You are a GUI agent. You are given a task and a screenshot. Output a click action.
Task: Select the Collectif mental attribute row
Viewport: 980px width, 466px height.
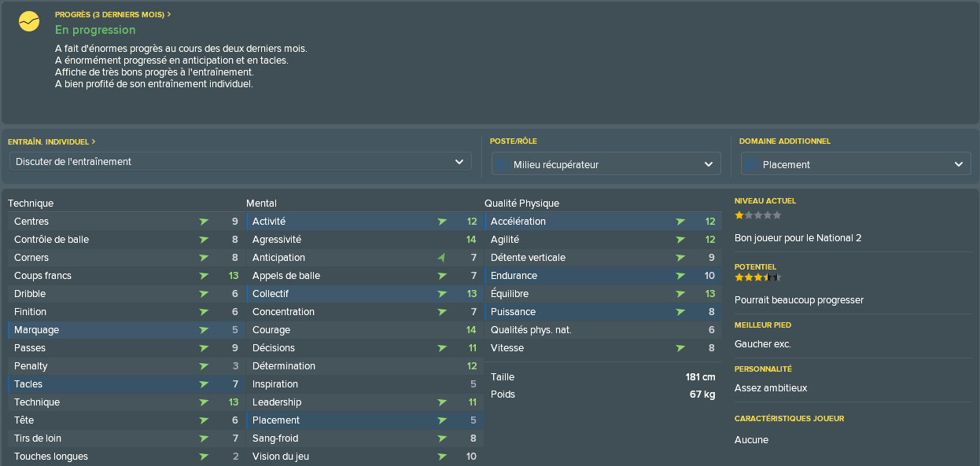[x=364, y=294]
